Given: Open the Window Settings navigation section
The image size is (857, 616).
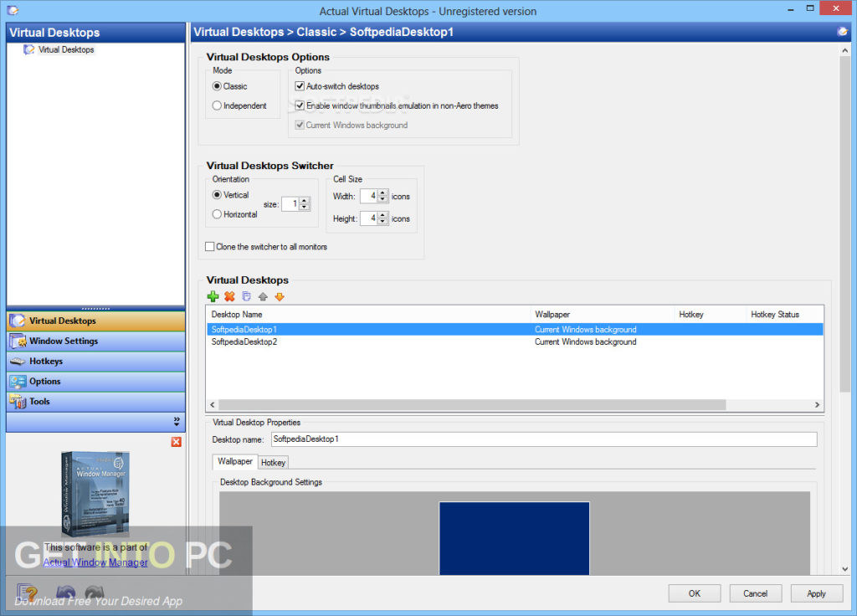Looking at the screenshot, I should coord(95,341).
